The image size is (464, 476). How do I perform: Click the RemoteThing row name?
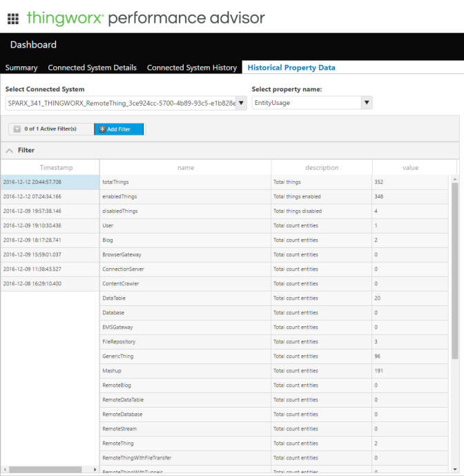tap(118, 444)
